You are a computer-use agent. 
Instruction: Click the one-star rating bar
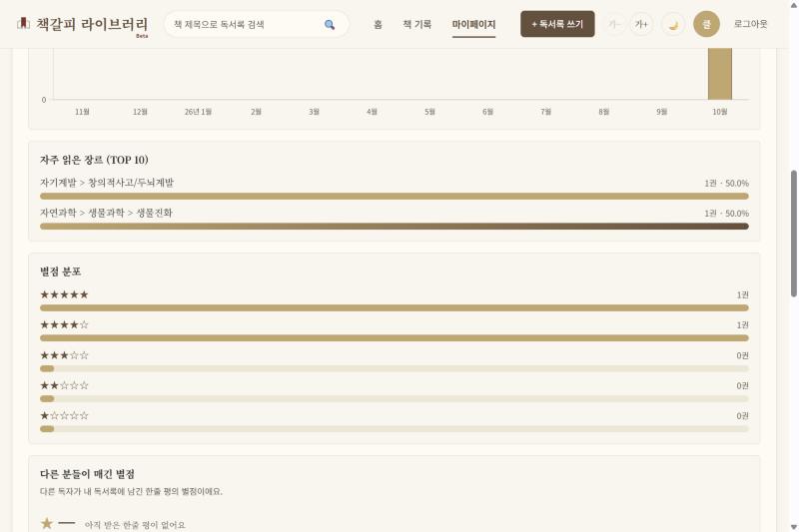[x=395, y=429]
